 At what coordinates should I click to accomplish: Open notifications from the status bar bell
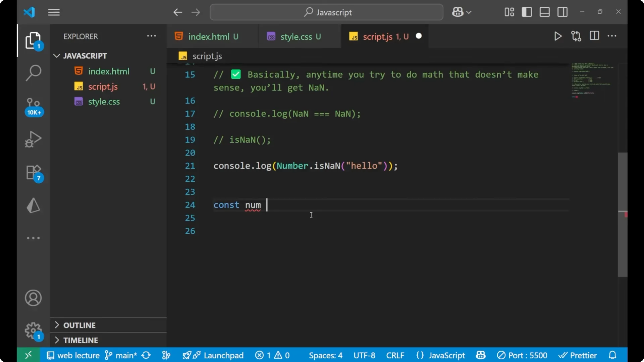[x=612, y=355]
